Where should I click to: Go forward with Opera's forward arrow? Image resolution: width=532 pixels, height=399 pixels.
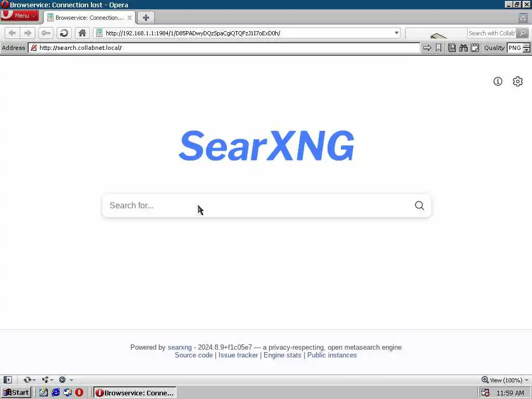(28, 33)
